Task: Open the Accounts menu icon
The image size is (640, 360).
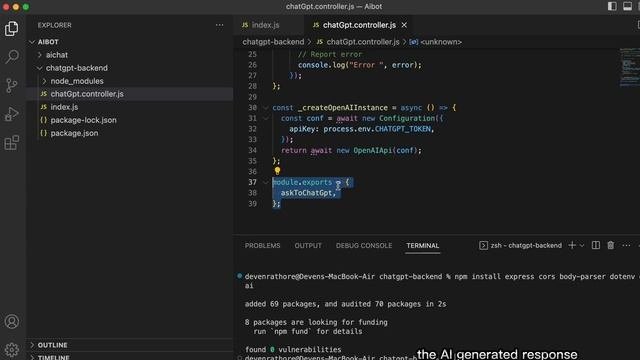Action: click(x=11, y=322)
